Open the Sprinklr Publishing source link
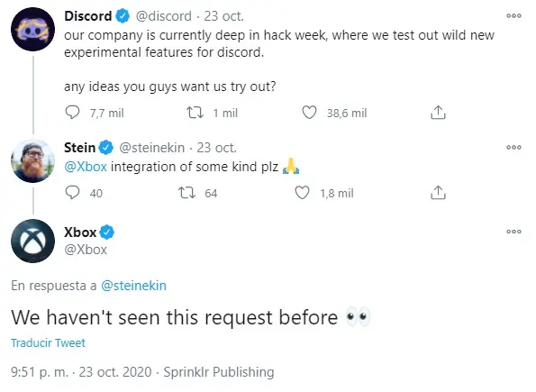 click(219, 372)
